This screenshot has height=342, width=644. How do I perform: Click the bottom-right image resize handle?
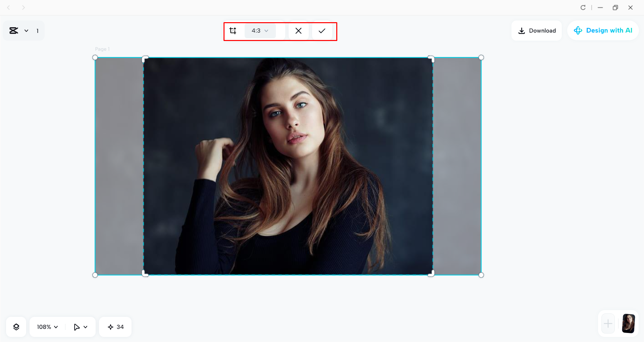coord(481,275)
